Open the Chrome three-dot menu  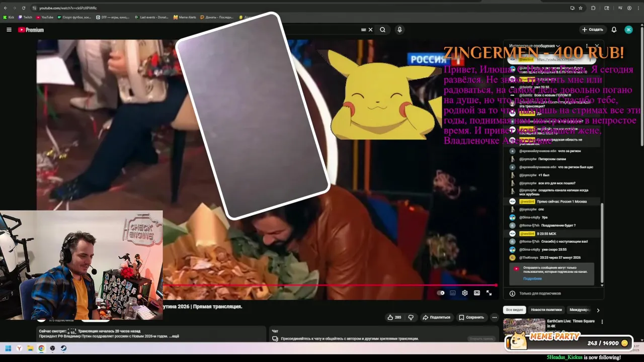[x=639, y=8]
